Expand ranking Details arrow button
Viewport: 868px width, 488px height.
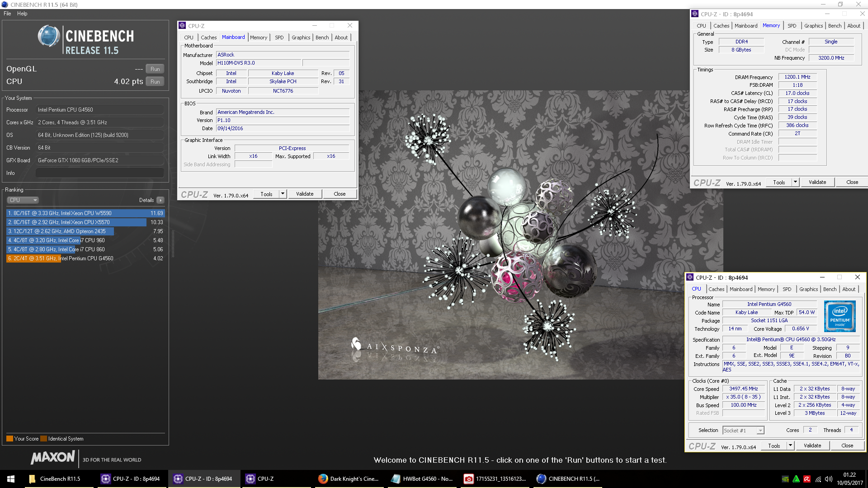tap(160, 200)
